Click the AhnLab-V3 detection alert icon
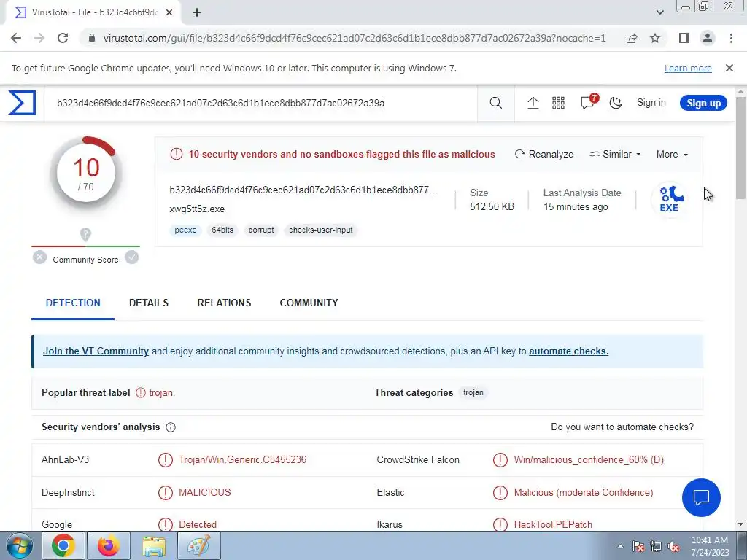Image resolution: width=747 pixels, height=560 pixels. (x=166, y=460)
